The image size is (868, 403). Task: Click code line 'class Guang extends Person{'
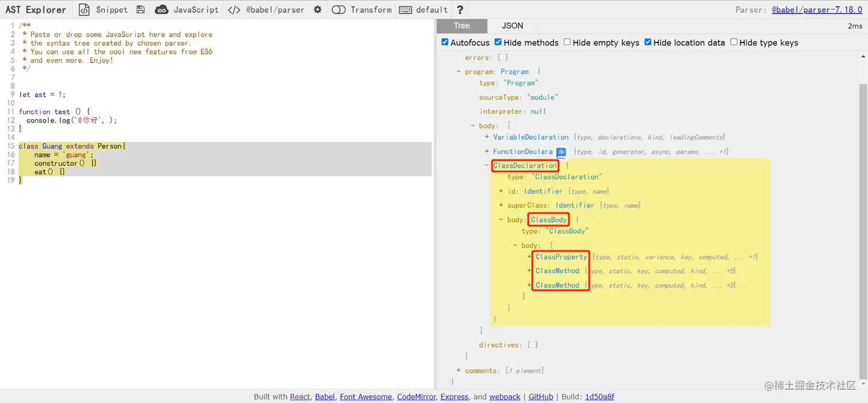(72, 146)
